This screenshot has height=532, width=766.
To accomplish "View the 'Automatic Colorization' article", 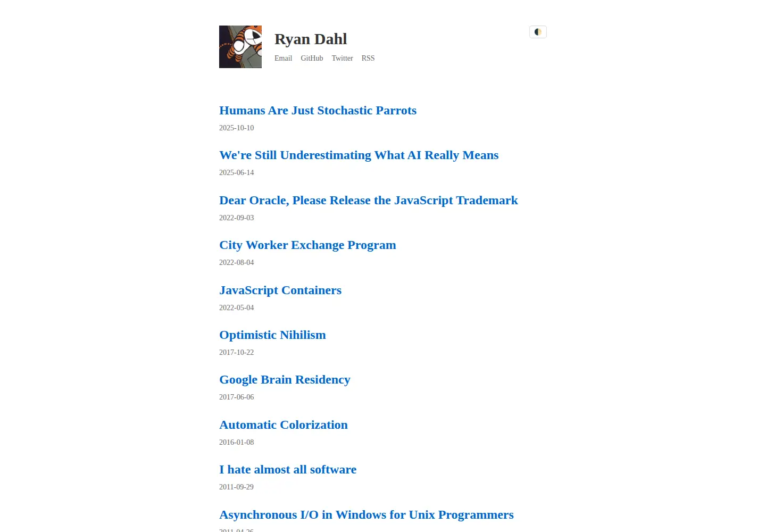I will coord(284,425).
